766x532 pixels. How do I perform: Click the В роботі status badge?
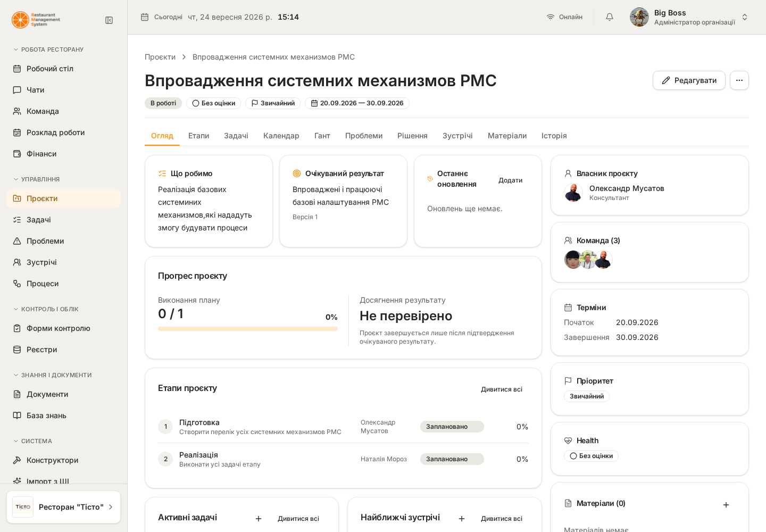[x=163, y=103]
